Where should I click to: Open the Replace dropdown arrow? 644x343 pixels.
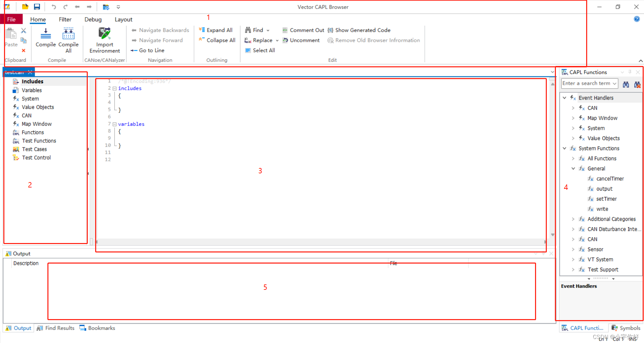[x=277, y=40]
